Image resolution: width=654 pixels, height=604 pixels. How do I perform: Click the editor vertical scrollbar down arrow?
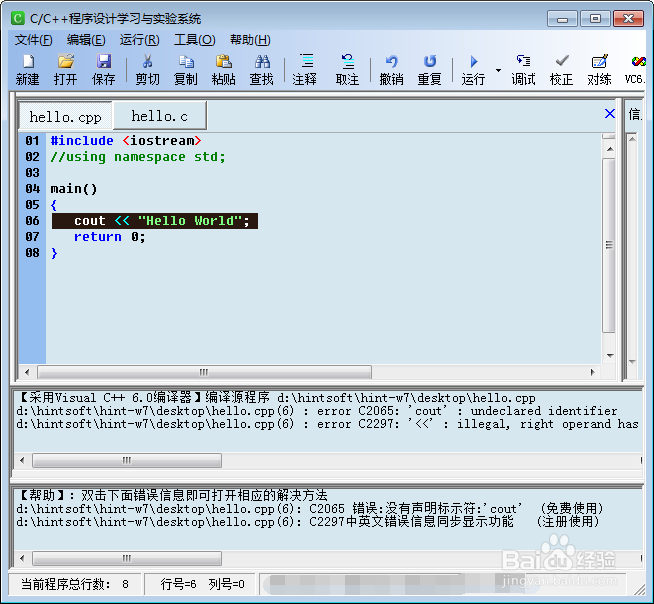[x=610, y=355]
